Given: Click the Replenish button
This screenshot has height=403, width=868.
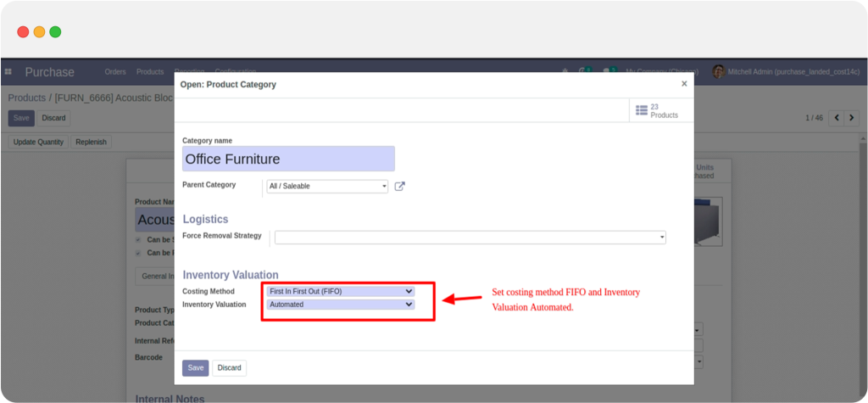Looking at the screenshot, I should tap(91, 142).
